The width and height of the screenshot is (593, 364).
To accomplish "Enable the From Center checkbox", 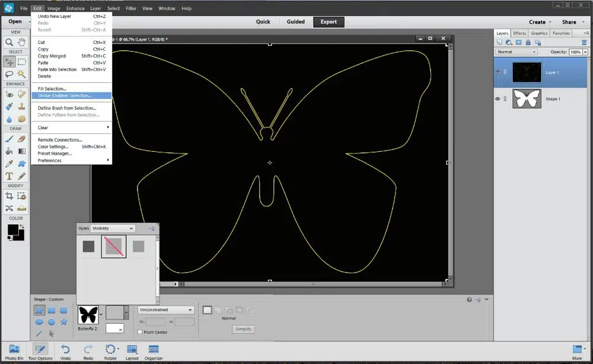I will coord(140,332).
